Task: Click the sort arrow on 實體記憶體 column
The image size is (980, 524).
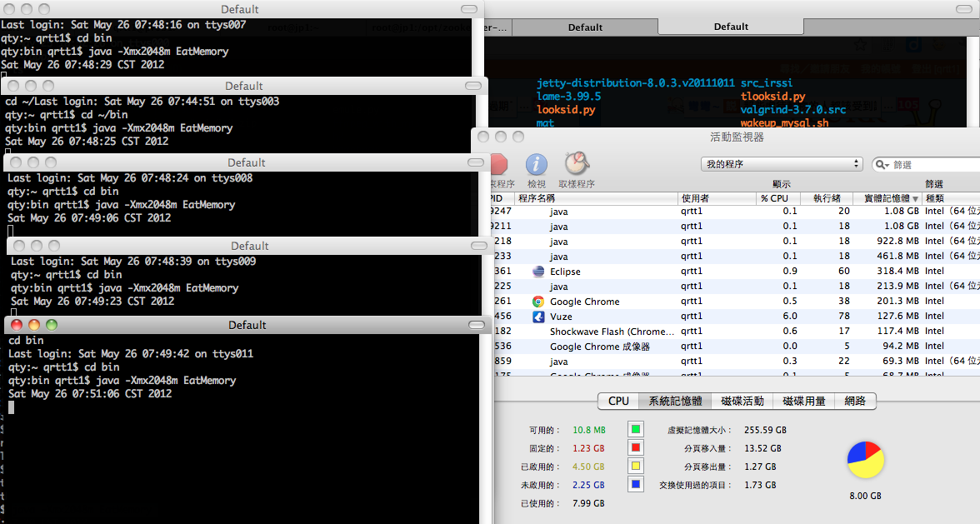Action: coord(916,198)
